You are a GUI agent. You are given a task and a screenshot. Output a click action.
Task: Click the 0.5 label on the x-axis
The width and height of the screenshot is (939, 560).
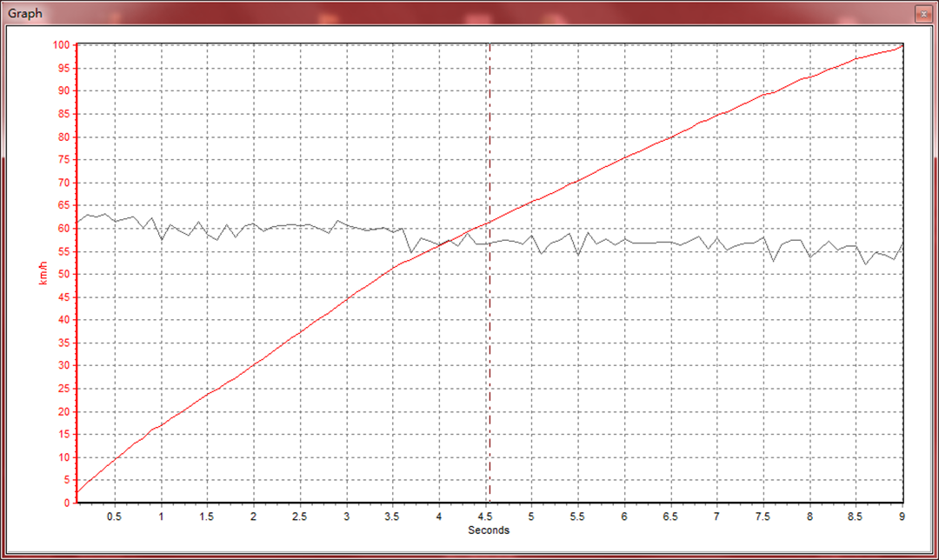tap(114, 517)
